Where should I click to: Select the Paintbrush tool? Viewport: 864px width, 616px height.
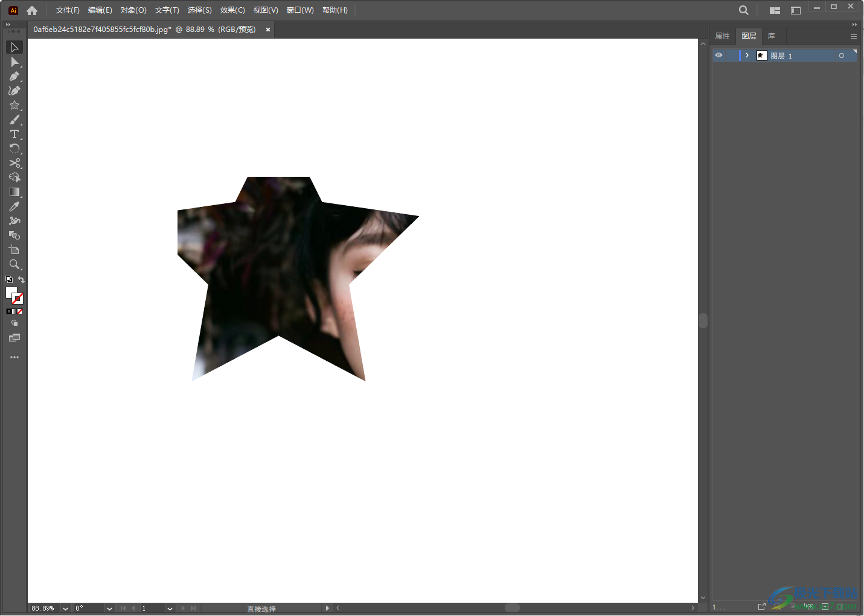click(14, 120)
